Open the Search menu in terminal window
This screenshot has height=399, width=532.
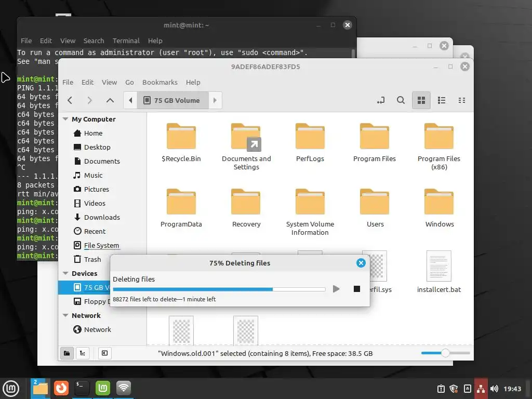coord(94,41)
